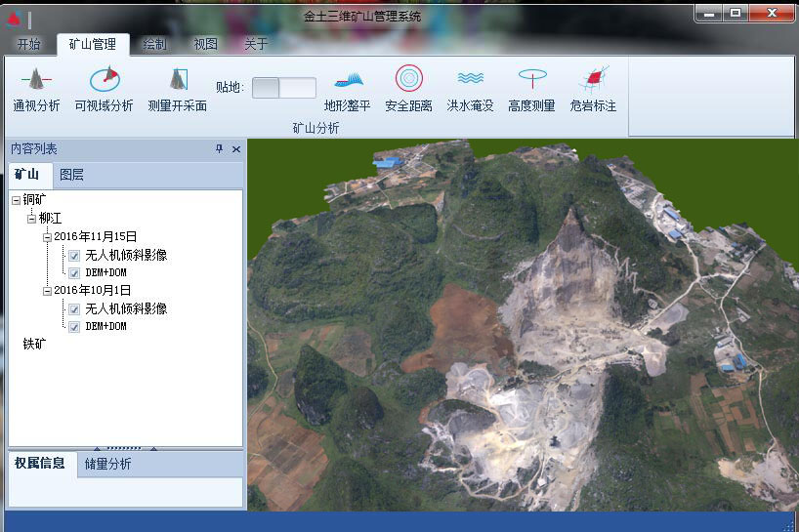Open the 关于 ribbon tab
This screenshot has height=532, width=799.
pyautogui.click(x=256, y=44)
